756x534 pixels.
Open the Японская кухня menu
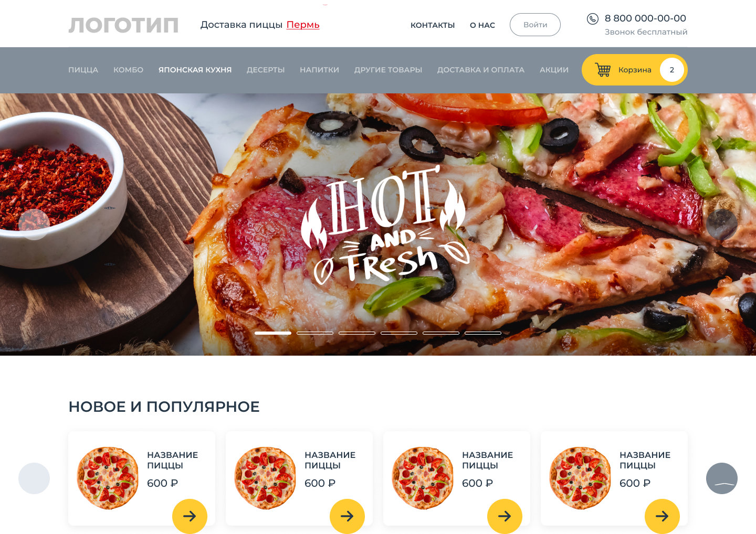195,70
